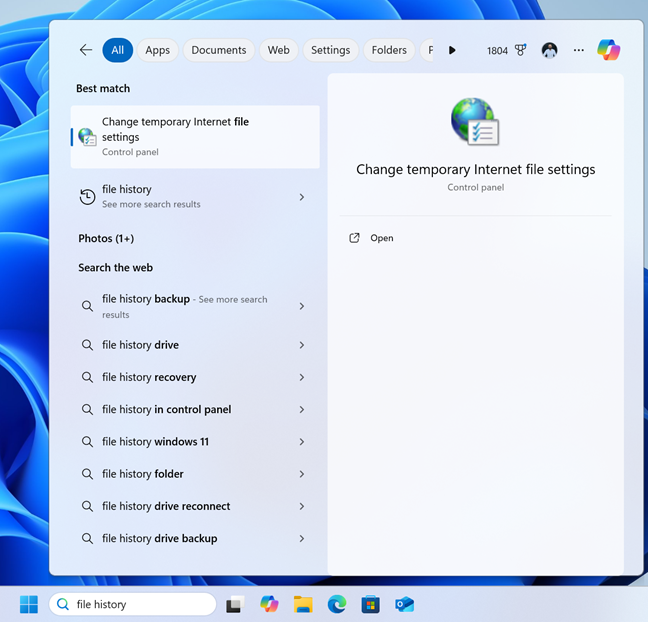Expand file history in control panel chevron
648x622 pixels.
[x=302, y=410]
